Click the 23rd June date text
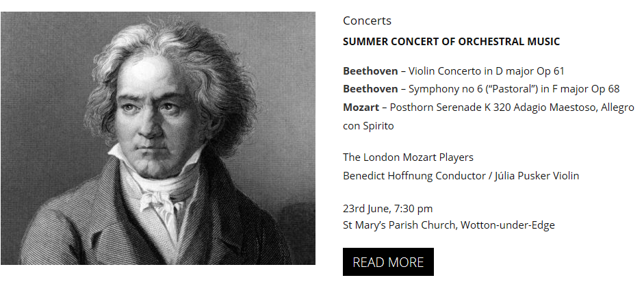644x293 pixels. [365, 209]
